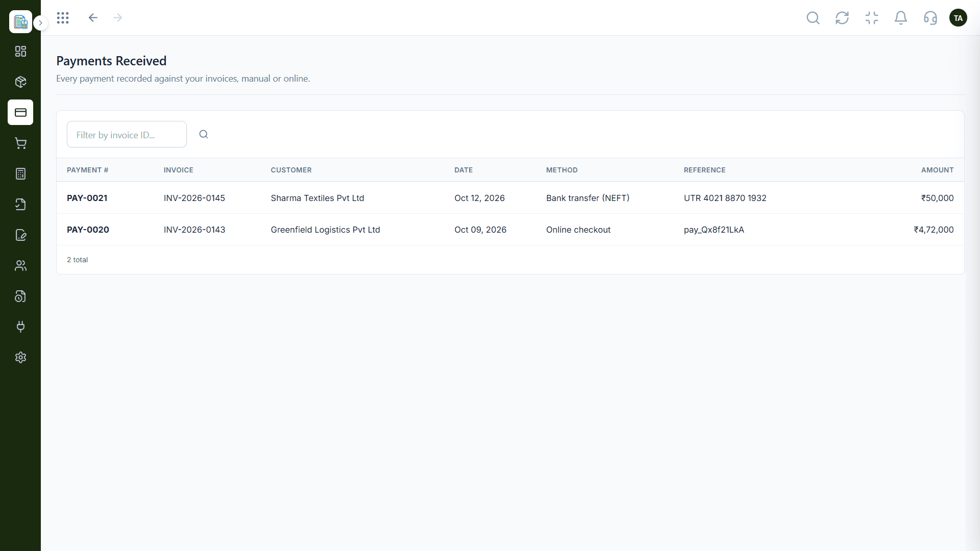This screenshot has width=980, height=551.
Task: Focus the Filter by invoice ID field
Action: coord(127,134)
